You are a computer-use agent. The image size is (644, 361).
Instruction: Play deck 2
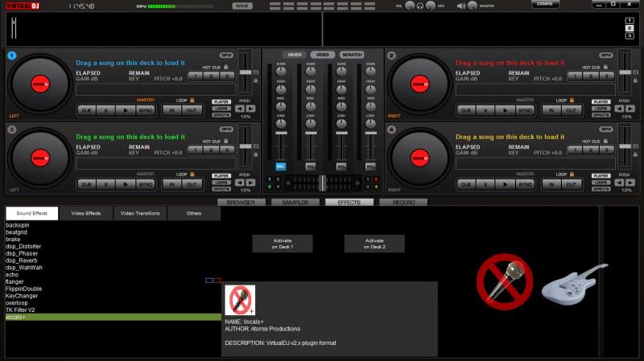coord(505,110)
